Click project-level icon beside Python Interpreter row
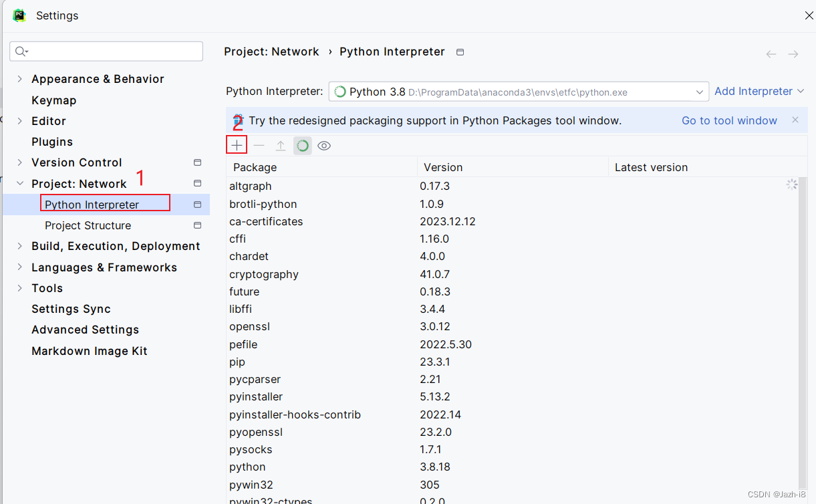 197,205
